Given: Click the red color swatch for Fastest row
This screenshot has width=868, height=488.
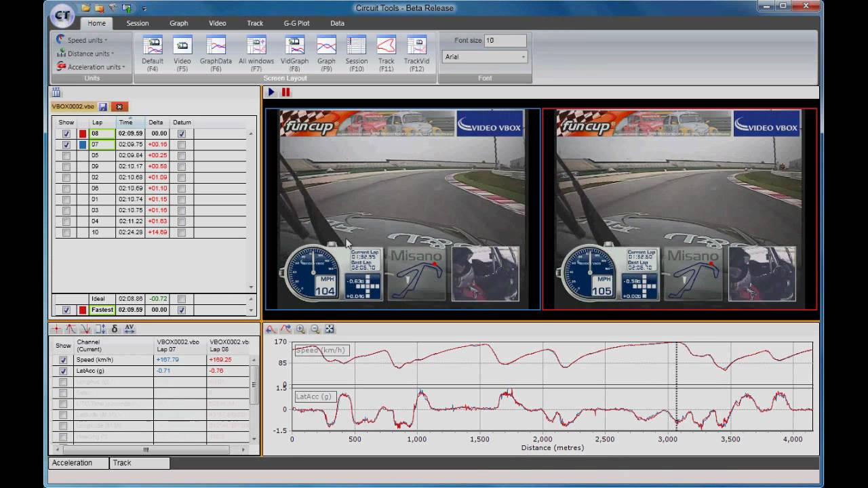Looking at the screenshot, I should (83, 310).
